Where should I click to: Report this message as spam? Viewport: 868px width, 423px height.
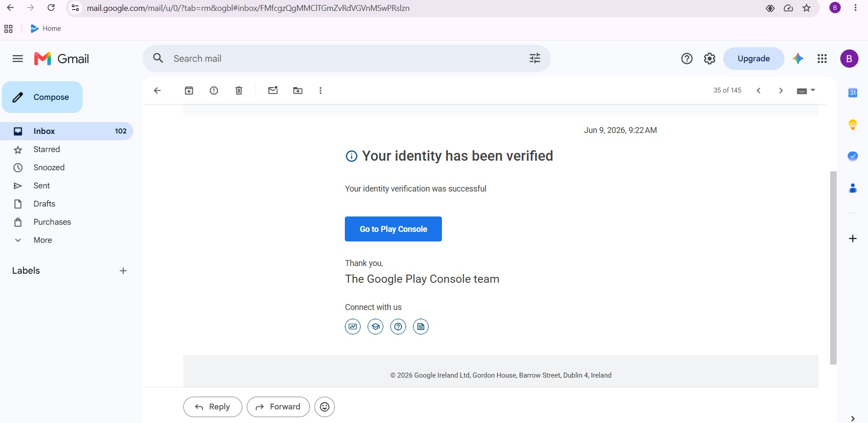[x=214, y=90]
